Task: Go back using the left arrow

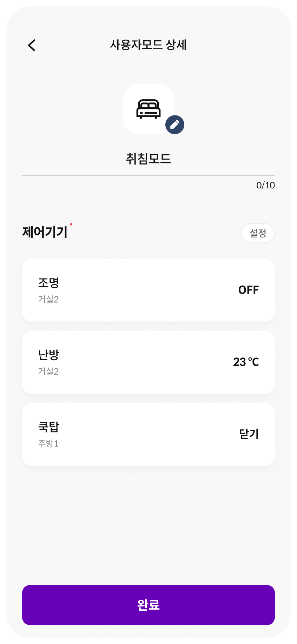Action: (x=32, y=45)
